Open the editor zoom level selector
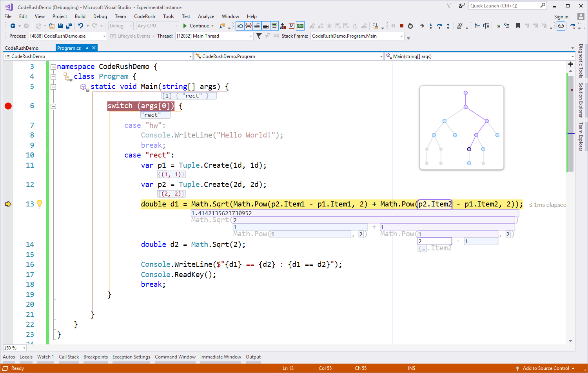Viewport: 588px width, 373px height. coord(14,348)
